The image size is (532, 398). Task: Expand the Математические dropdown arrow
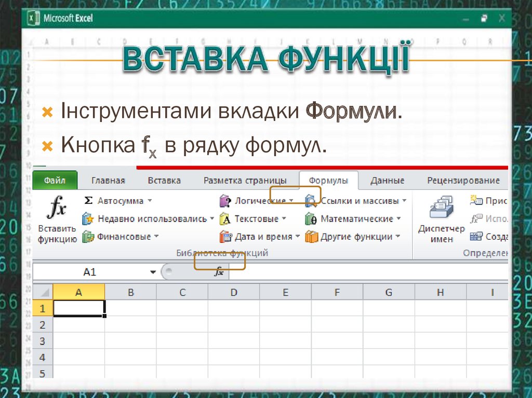(398, 218)
